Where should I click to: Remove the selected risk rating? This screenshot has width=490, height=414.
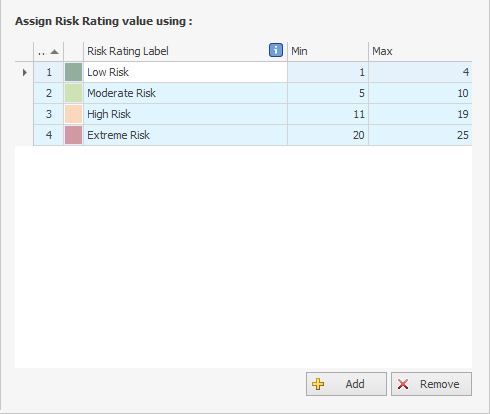click(431, 384)
